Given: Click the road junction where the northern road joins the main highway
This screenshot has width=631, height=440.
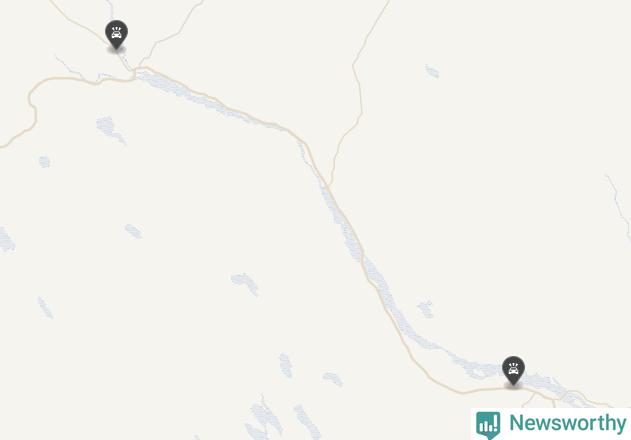Looking at the screenshot, I should click(x=329, y=185).
